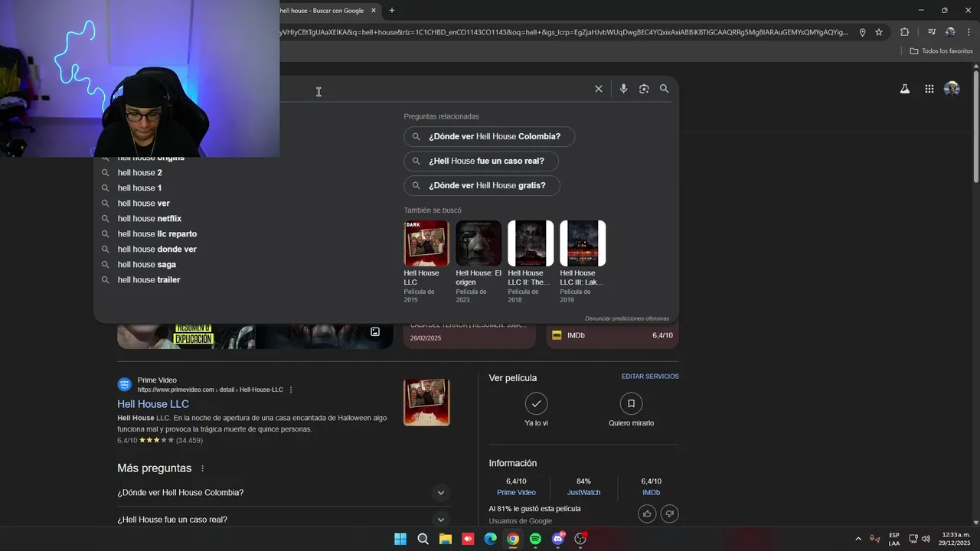Click the Prime Video result poster thumbnail

426,403
